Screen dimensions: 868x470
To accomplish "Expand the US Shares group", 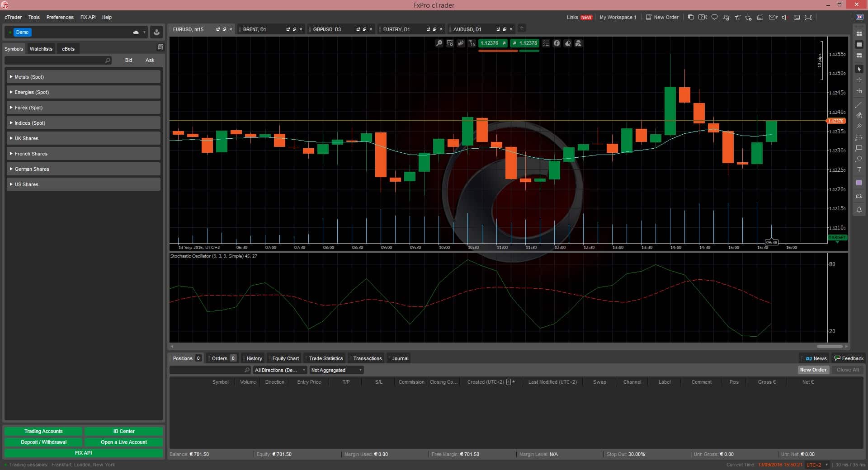I will pos(84,184).
